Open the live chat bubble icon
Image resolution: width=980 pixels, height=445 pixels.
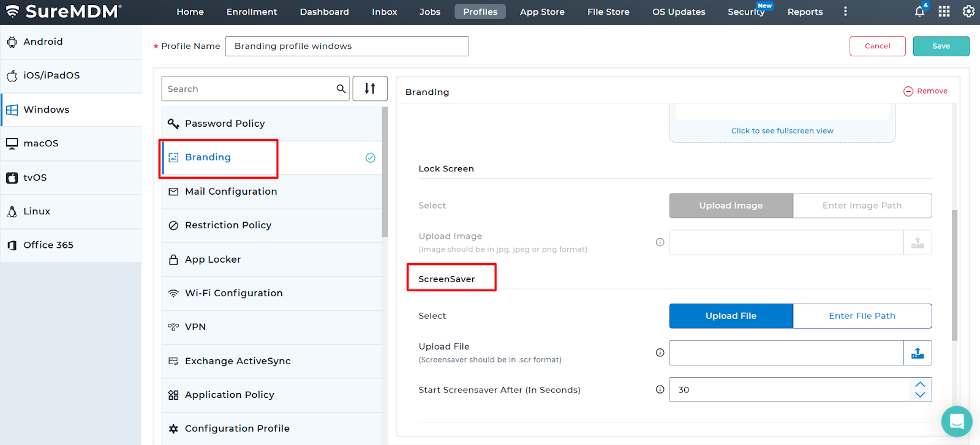click(956, 421)
